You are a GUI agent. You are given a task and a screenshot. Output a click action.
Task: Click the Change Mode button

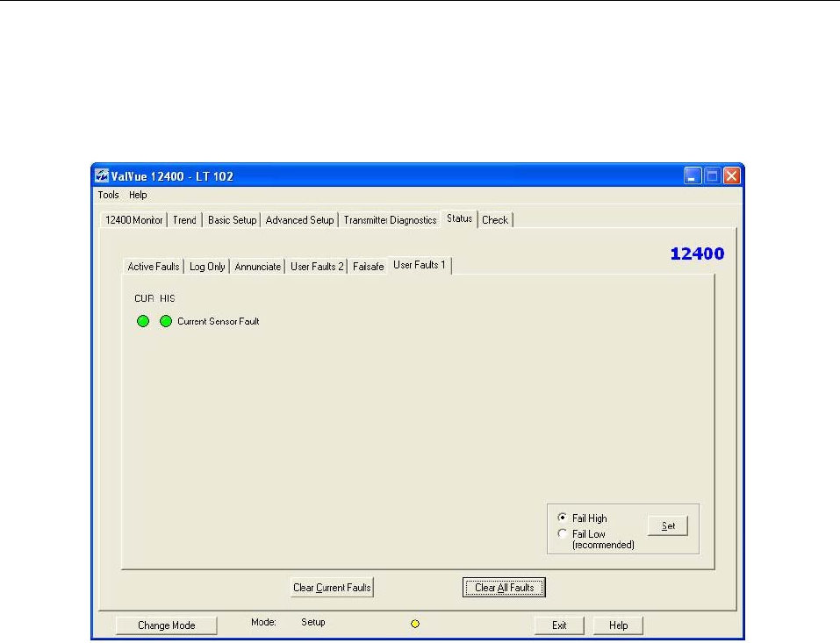click(167, 625)
